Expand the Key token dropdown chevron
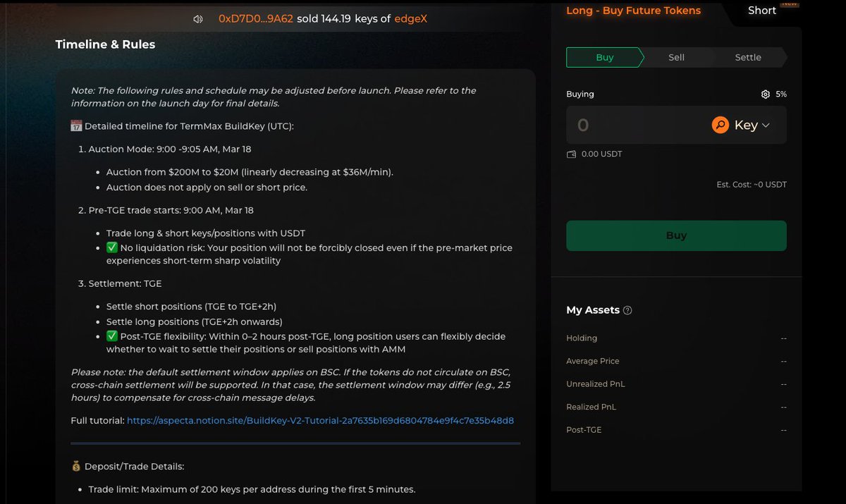This screenshot has width=846, height=504. point(766,125)
